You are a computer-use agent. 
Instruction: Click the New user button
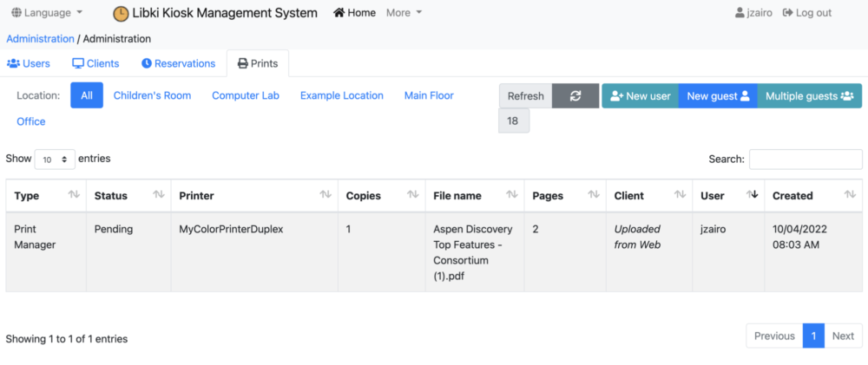tap(641, 96)
